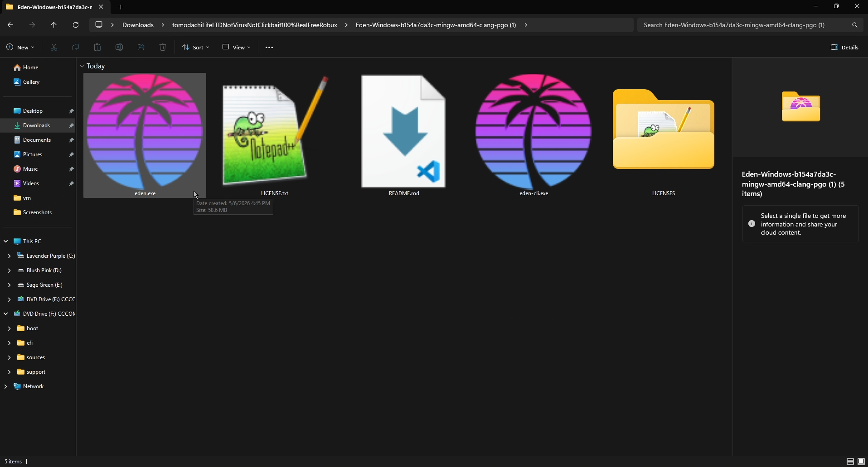Expand the boot folder node
Screen dimensions: 868x467
9,328
